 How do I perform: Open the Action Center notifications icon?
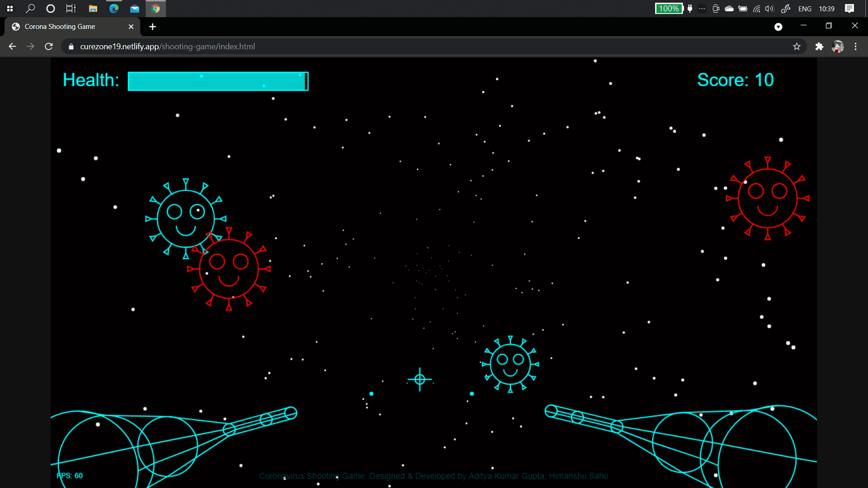pyautogui.click(x=849, y=8)
